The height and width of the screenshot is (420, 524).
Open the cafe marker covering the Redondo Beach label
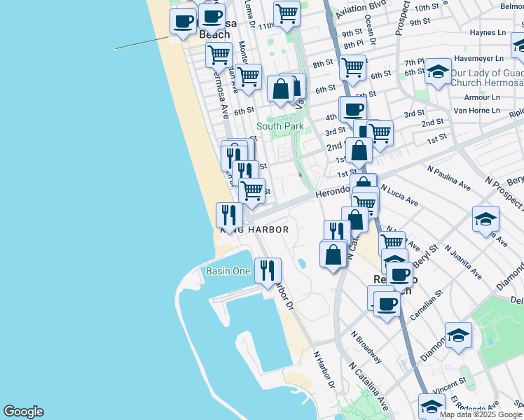(400, 276)
